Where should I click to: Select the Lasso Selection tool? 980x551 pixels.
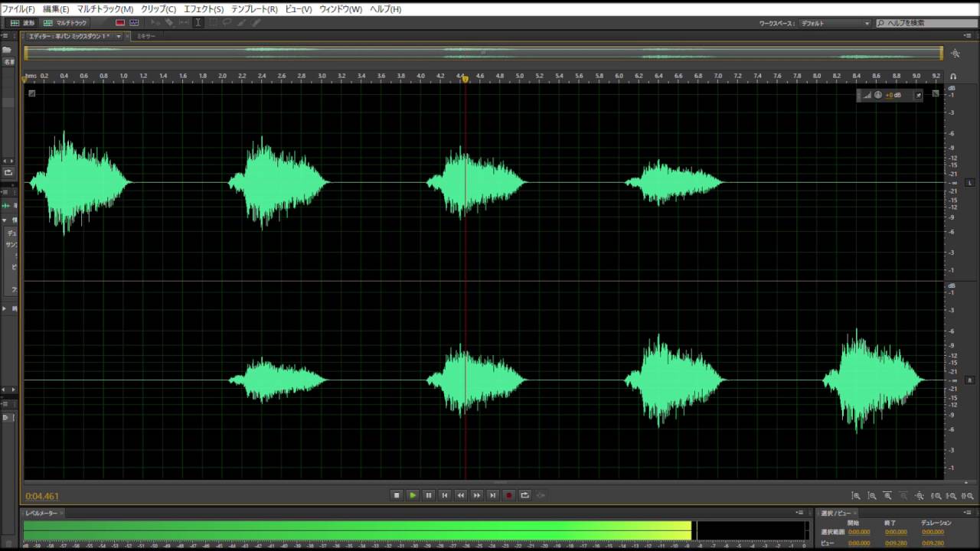point(227,23)
